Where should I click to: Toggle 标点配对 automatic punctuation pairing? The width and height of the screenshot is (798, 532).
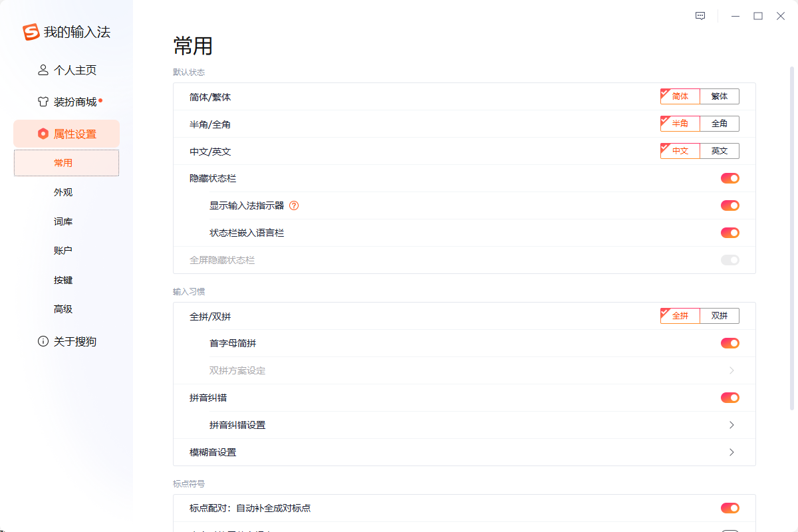coord(730,507)
